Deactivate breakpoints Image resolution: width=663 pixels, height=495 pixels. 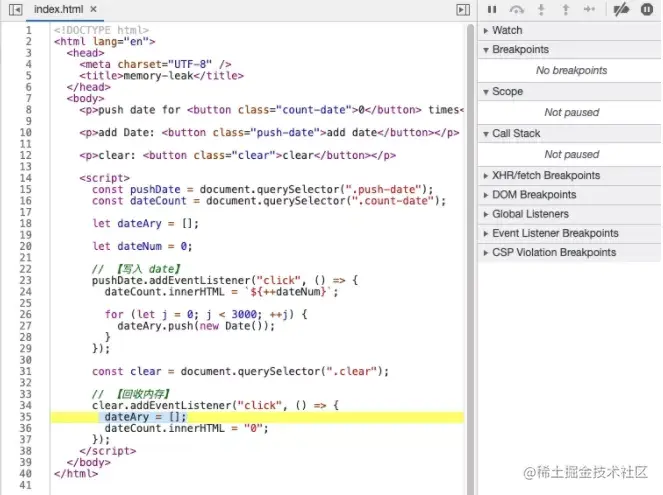(x=621, y=9)
